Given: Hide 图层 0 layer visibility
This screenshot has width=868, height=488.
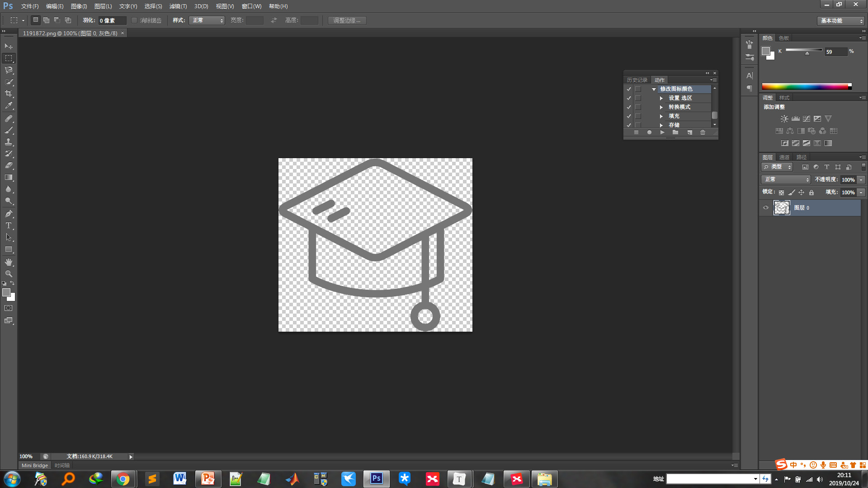Looking at the screenshot, I should click(766, 208).
